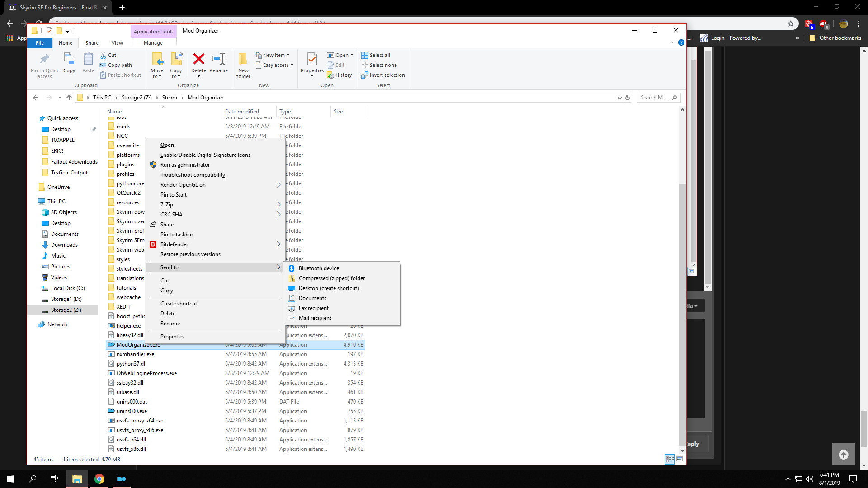Open Task View on the taskbar
Image resolution: width=868 pixels, height=488 pixels.
point(54,479)
